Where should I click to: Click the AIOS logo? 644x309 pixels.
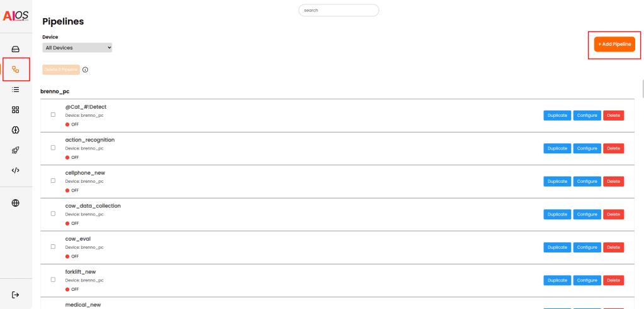[x=16, y=15]
